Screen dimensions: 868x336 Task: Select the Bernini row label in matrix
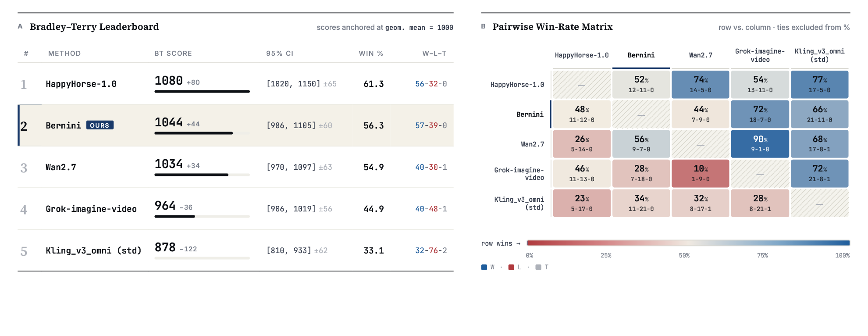coord(530,114)
